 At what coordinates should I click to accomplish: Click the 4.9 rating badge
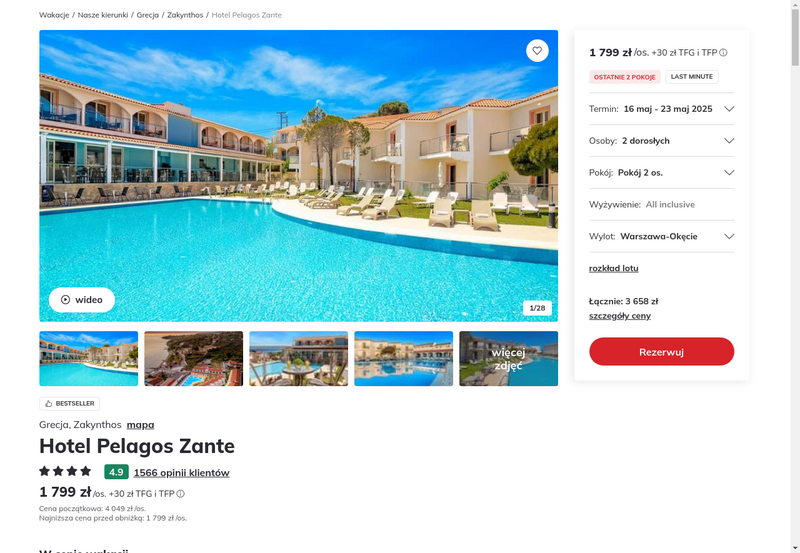pyautogui.click(x=116, y=472)
